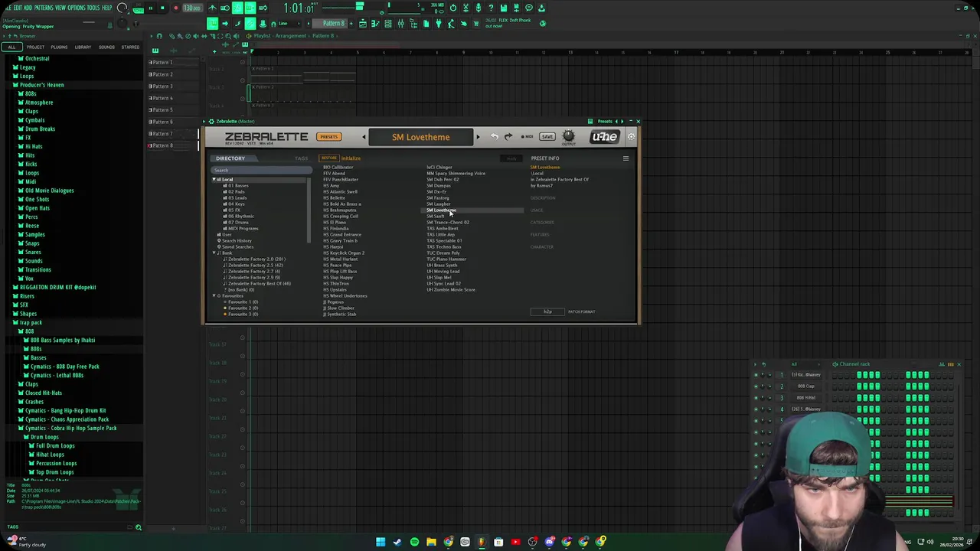
Task: Collapse the trap pack folder
Action: (x=28, y=322)
